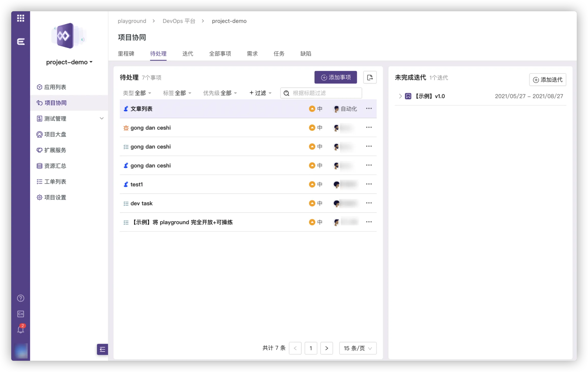Click the help question mark icon
Image resolution: width=588 pixels, height=372 pixels.
pyautogui.click(x=21, y=298)
